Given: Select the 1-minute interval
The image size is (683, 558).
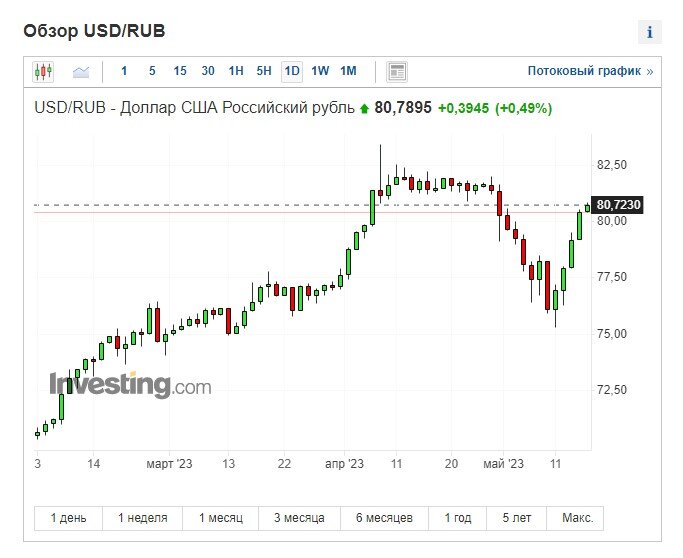Looking at the screenshot, I should pos(124,71).
